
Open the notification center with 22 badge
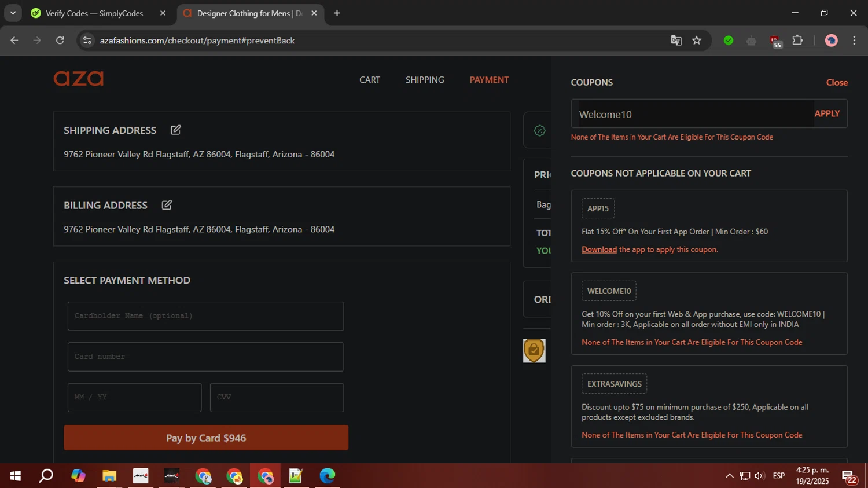pyautogui.click(x=849, y=477)
